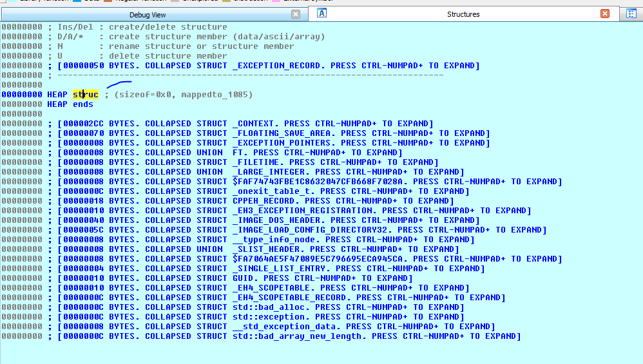643x364 pixels.
Task: Click the Structures tab icon
Action: tap(322, 14)
